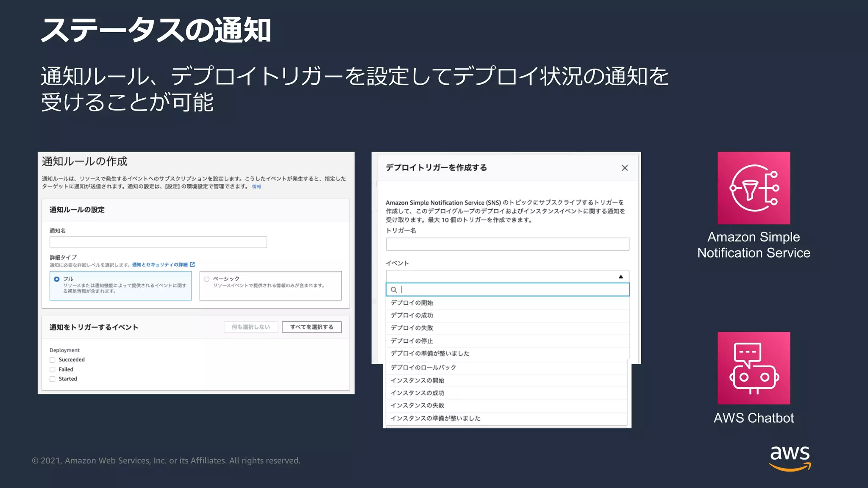Click the Amazon Simple Notification Service icon
Screen dimensions: 868x488
coord(754,188)
